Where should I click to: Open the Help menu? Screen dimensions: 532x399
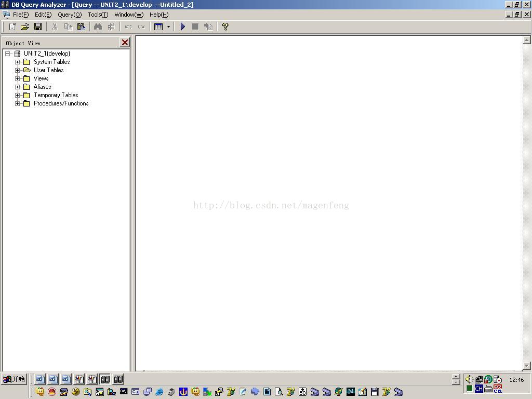click(x=159, y=15)
